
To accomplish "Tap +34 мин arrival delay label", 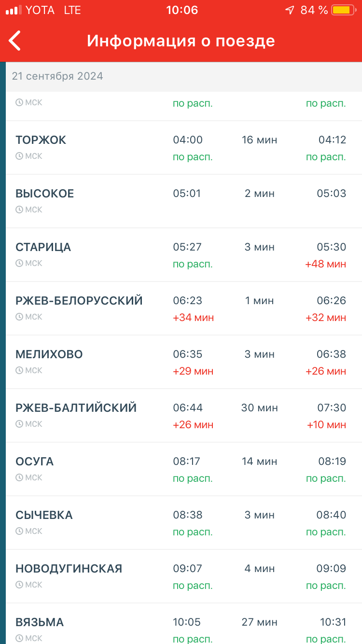I will tap(193, 318).
